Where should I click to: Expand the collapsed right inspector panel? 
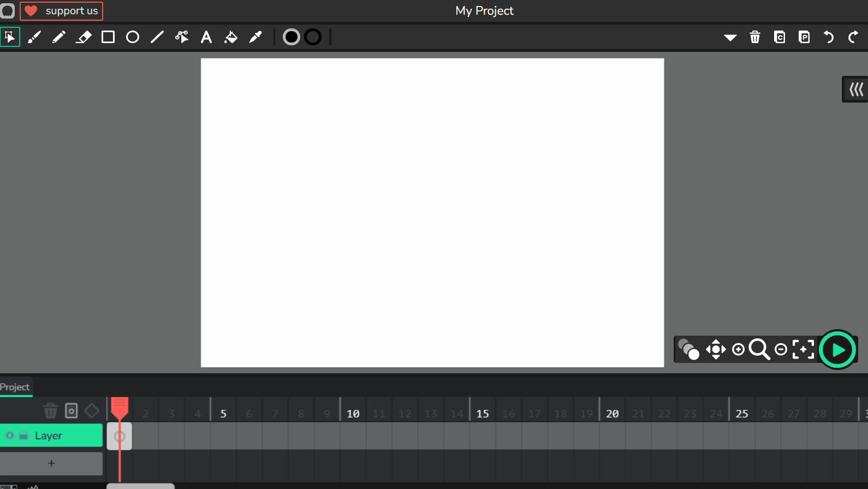coord(855,89)
